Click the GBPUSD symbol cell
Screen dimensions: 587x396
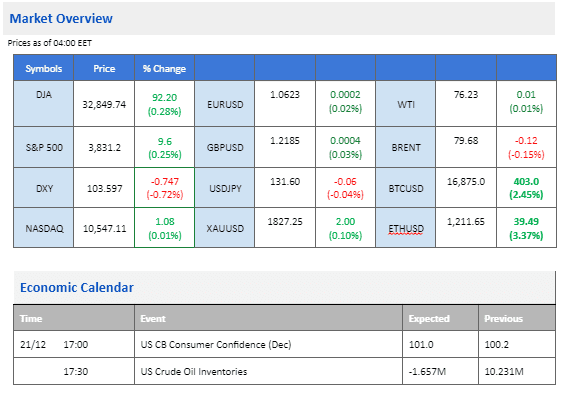pos(225,147)
